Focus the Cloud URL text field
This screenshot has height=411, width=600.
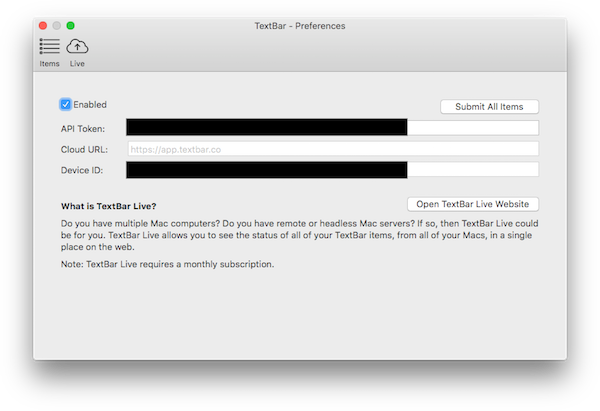click(x=333, y=149)
